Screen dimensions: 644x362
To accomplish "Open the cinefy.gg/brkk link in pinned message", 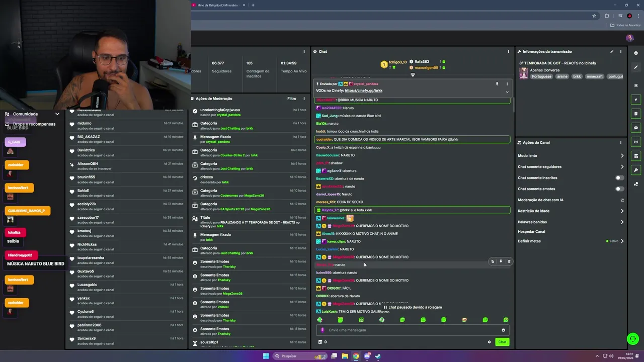I will (x=363, y=90).
